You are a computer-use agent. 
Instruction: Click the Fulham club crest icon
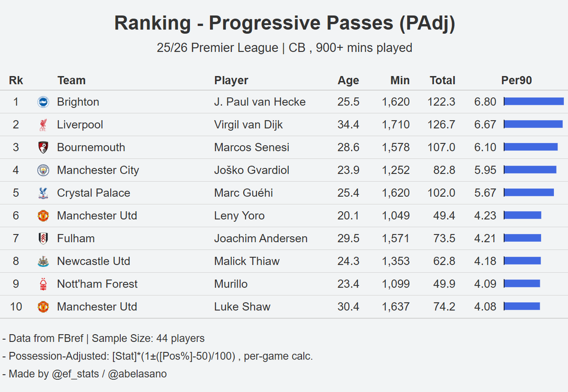pos(43,238)
